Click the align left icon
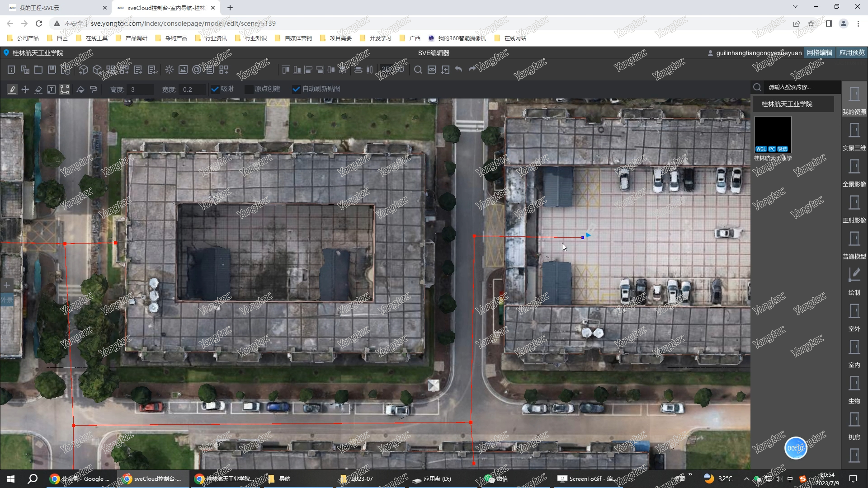This screenshot has width=868, height=488. 308,70
